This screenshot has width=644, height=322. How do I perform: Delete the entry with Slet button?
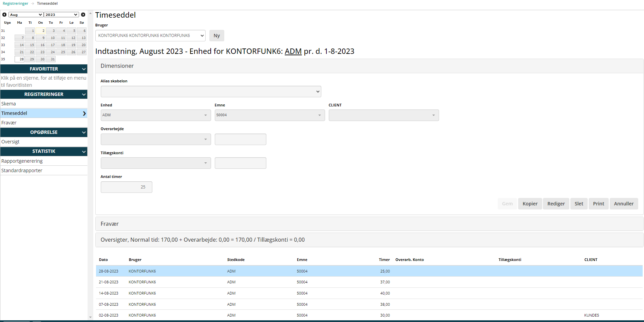pos(579,204)
